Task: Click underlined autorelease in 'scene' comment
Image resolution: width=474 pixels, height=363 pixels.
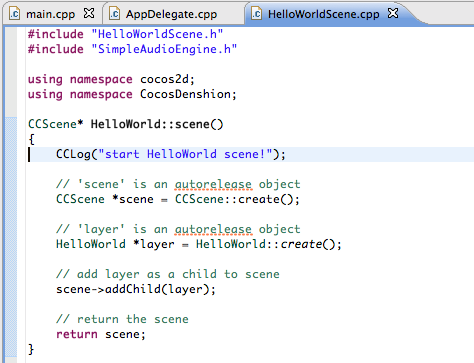Action: (213, 184)
